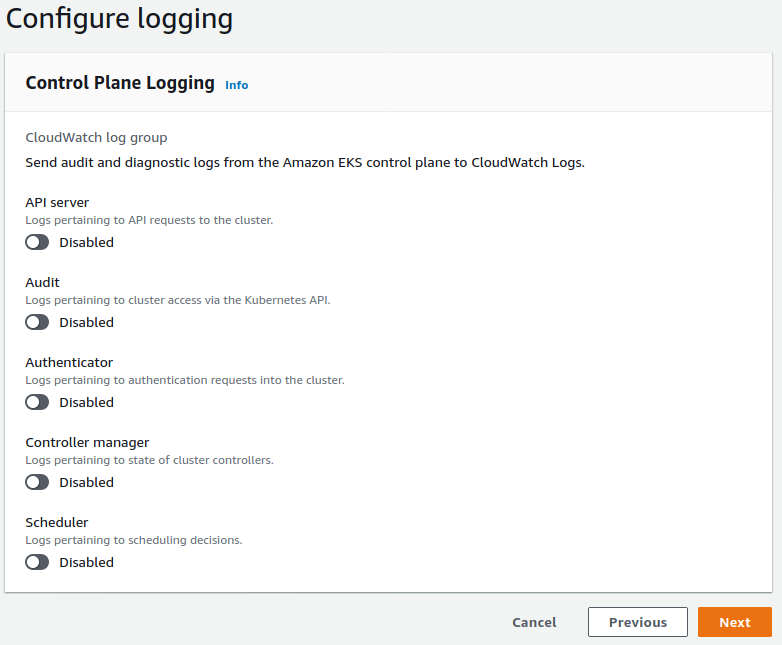Select the Scheduler section label

tap(56, 522)
